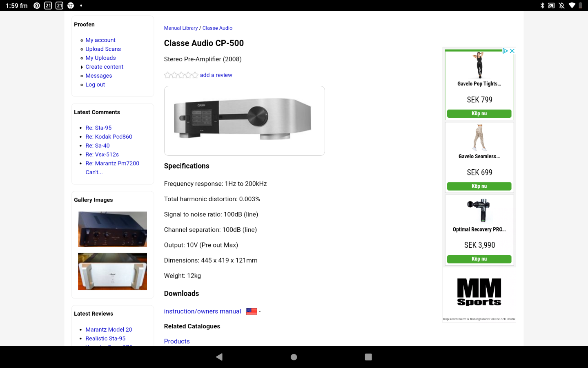588x368 pixels.
Task: View the Classe CP-500 product image
Action: [x=244, y=121]
